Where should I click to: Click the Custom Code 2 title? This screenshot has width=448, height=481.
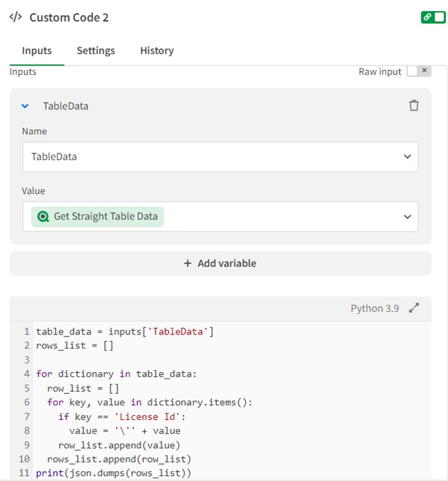pos(69,18)
